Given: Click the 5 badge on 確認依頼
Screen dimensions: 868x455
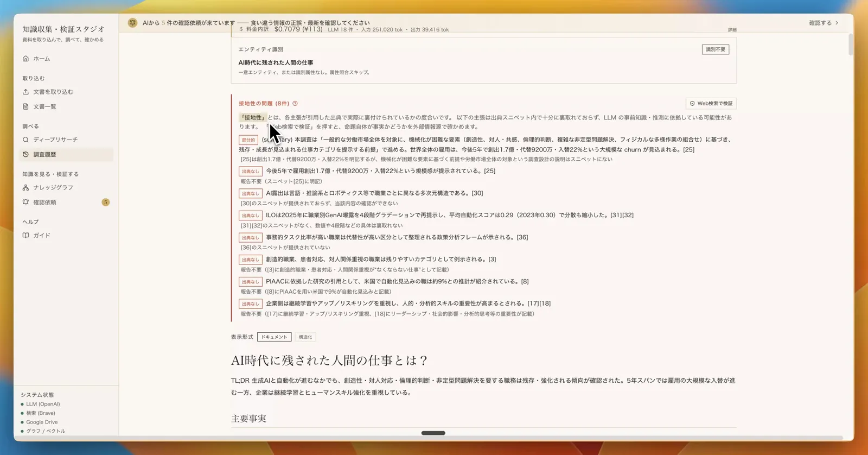Looking at the screenshot, I should click(x=105, y=202).
